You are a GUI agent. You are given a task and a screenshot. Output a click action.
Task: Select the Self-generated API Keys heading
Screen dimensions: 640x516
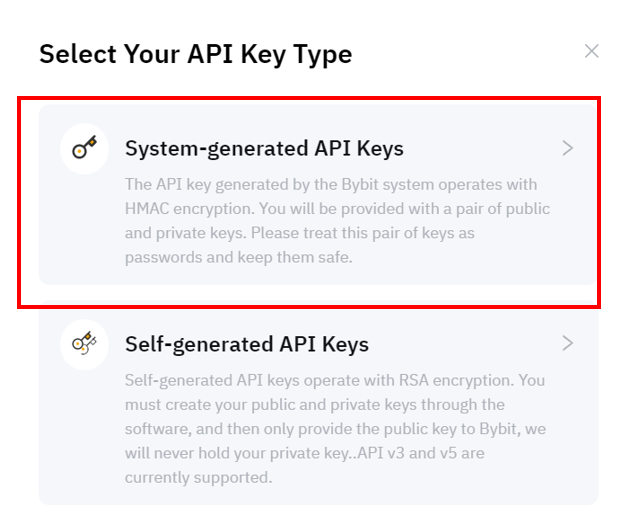tap(247, 345)
